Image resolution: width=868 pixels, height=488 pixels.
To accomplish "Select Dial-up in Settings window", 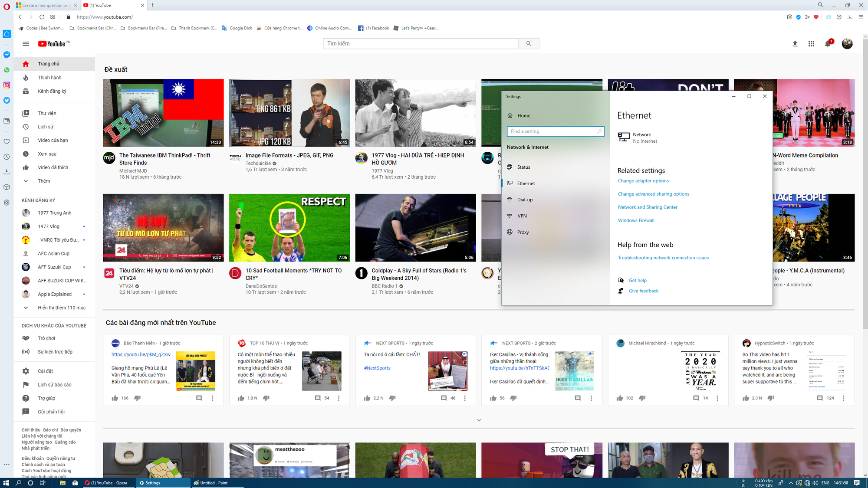I will [556, 200].
